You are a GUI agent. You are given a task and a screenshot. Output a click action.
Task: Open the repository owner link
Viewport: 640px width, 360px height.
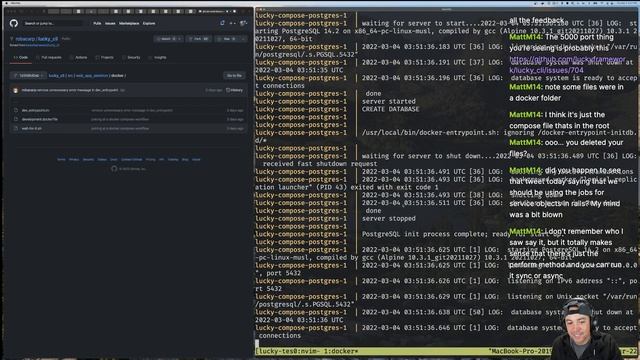point(25,39)
